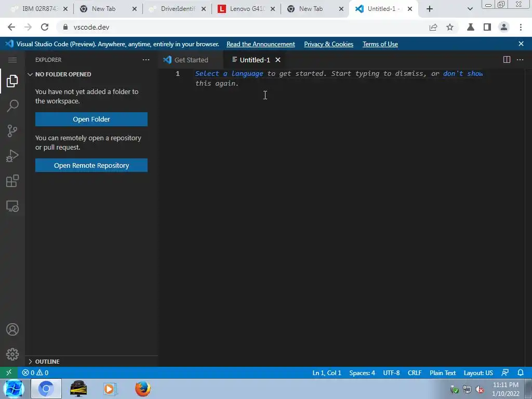532x399 pixels.
Task: Open the Extensions view
Action: point(12,181)
